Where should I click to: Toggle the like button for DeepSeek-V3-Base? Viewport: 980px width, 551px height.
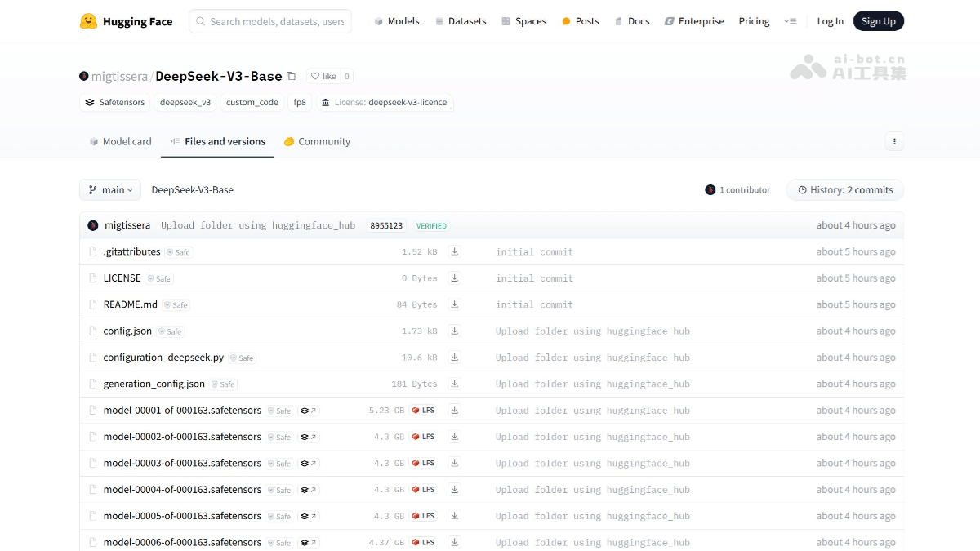tap(323, 75)
